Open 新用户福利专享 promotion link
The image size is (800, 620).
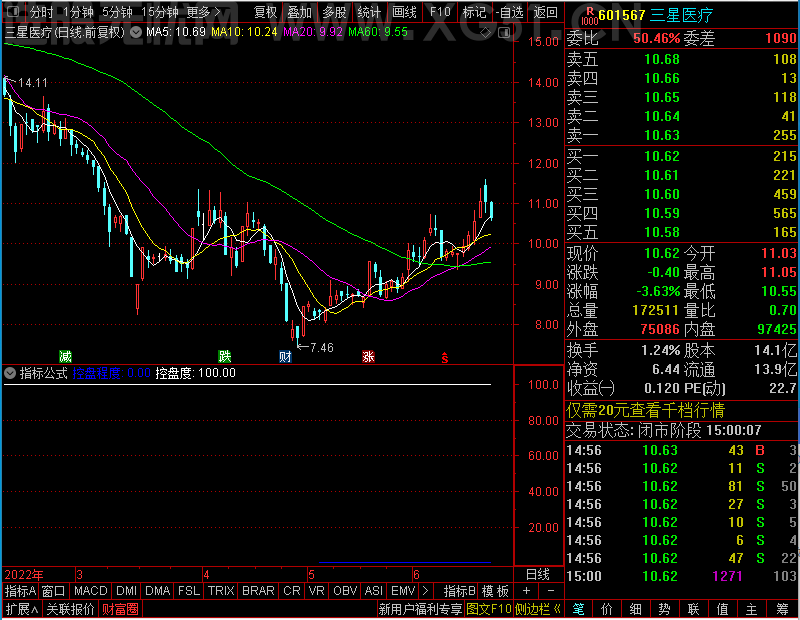point(420,609)
